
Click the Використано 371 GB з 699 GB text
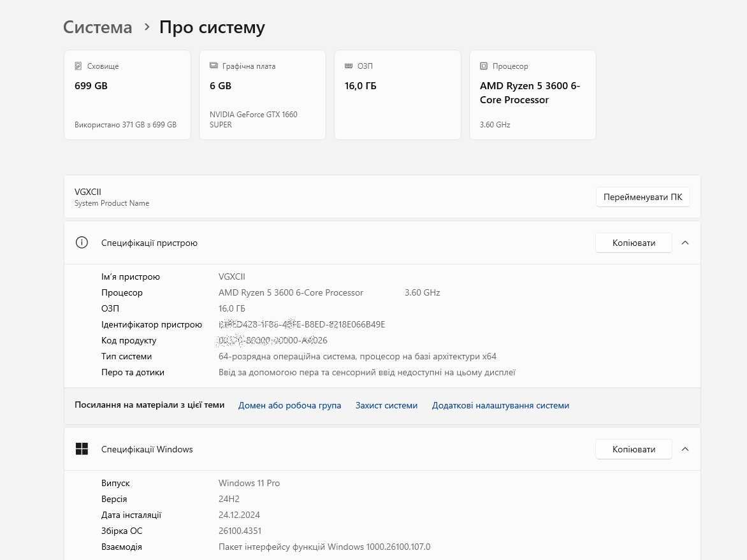click(126, 125)
